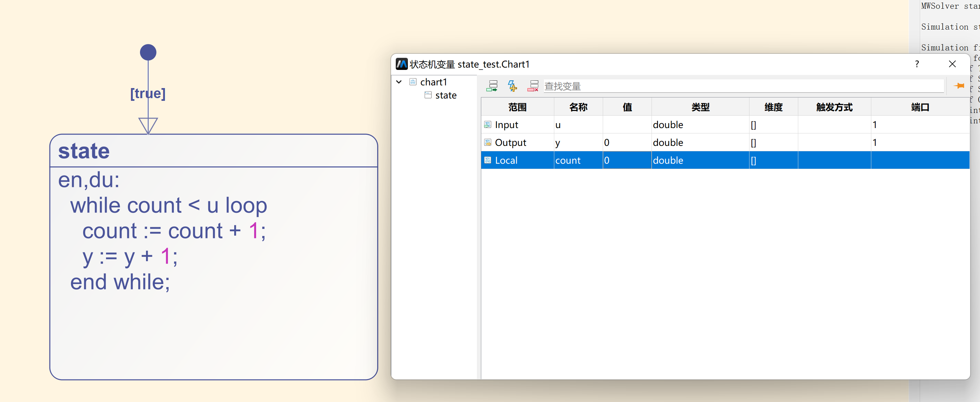Click the value 0 of Local count
980x402 pixels.
coord(627,160)
